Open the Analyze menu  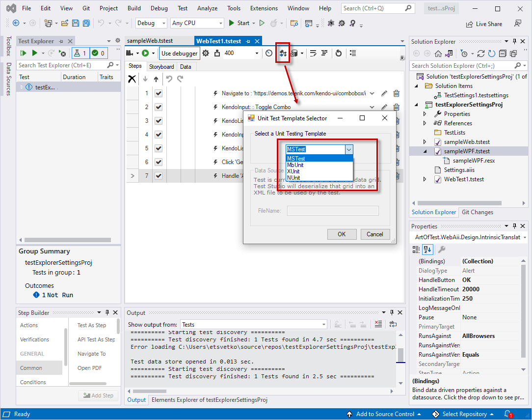207,8
